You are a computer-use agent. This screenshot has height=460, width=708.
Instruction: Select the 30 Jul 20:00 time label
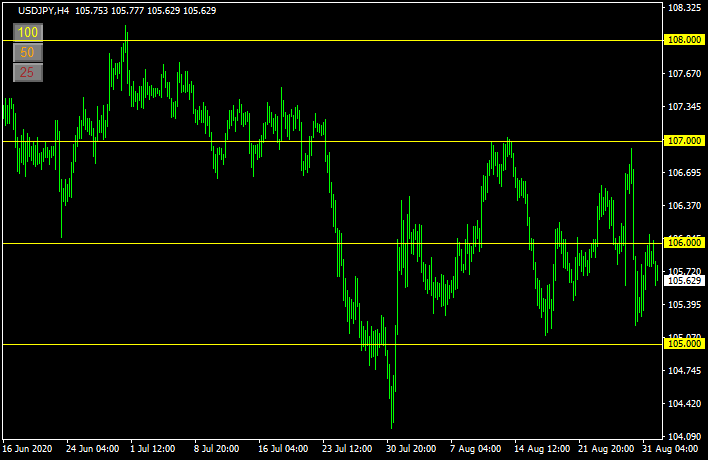point(411,449)
